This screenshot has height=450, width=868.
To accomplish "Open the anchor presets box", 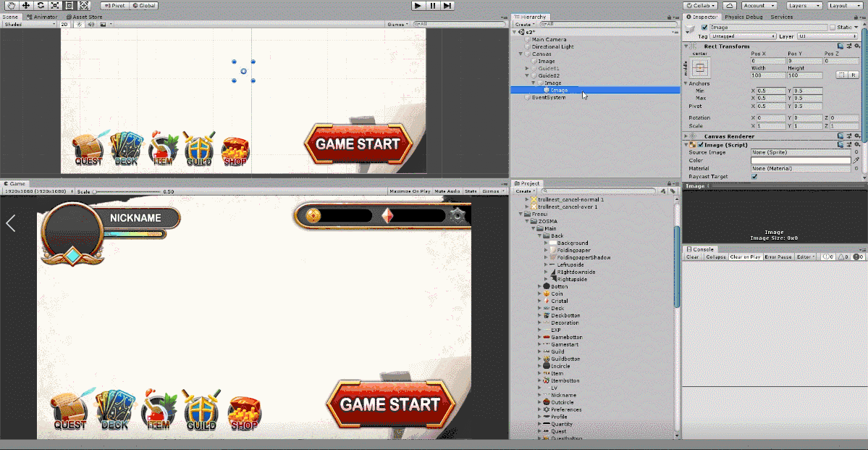I will tap(700, 67).
